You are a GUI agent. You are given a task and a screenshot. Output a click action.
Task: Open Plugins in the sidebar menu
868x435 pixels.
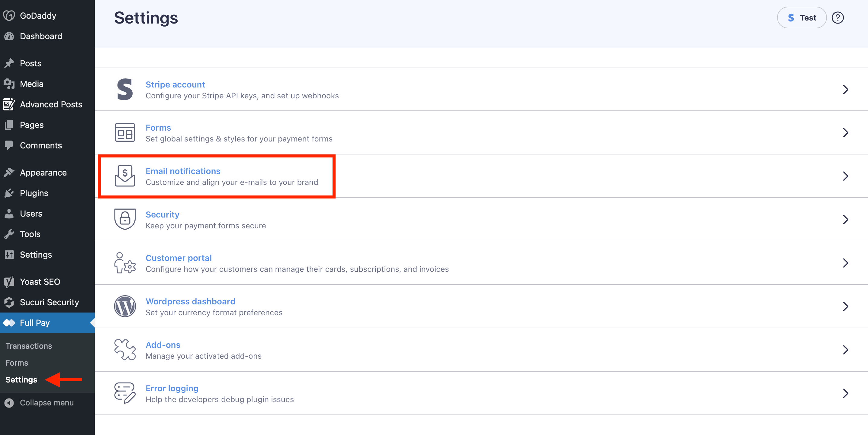(34, 193)
